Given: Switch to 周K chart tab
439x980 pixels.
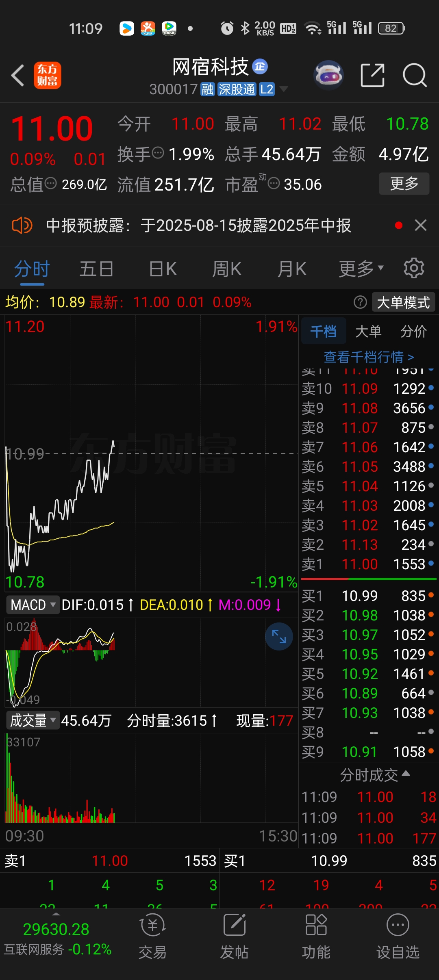Looking at the screenshot, I should pos(227,269).
